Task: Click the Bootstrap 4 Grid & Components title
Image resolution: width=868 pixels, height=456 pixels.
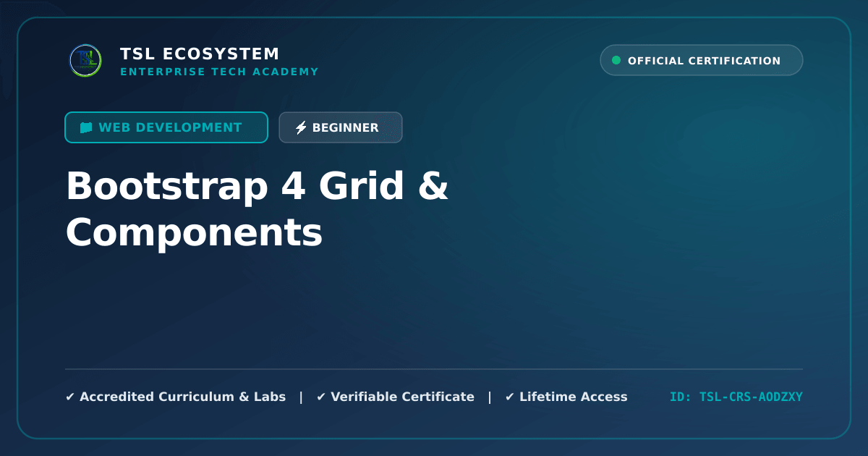Action: click(257, 210)
